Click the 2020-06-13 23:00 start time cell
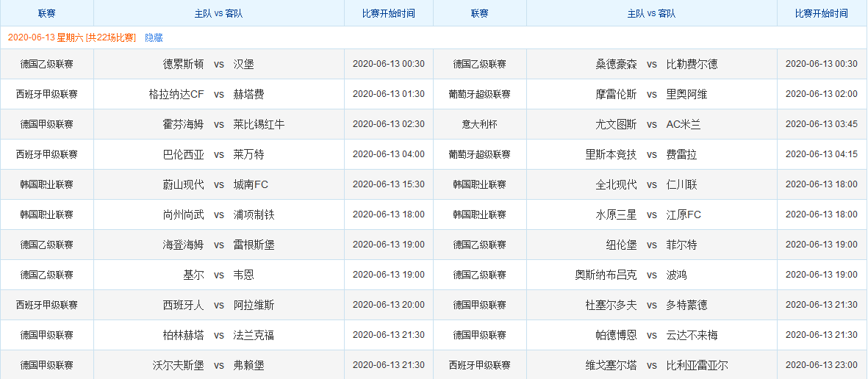The image size is (868, 379). tap(821, 365)
